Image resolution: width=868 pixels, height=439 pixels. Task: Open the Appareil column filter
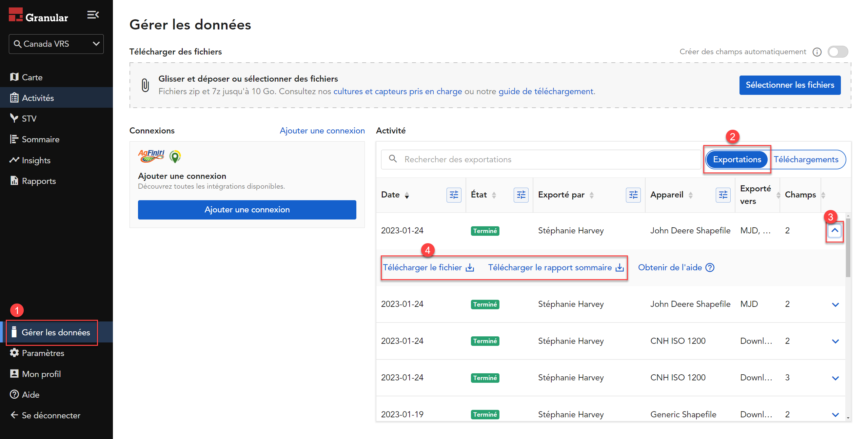(723, 195)
